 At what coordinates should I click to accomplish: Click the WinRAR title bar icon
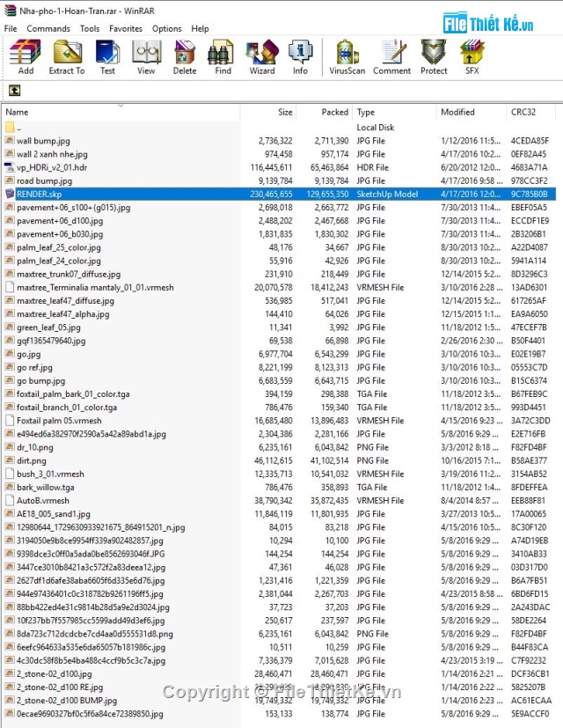(x=10, y=11)
